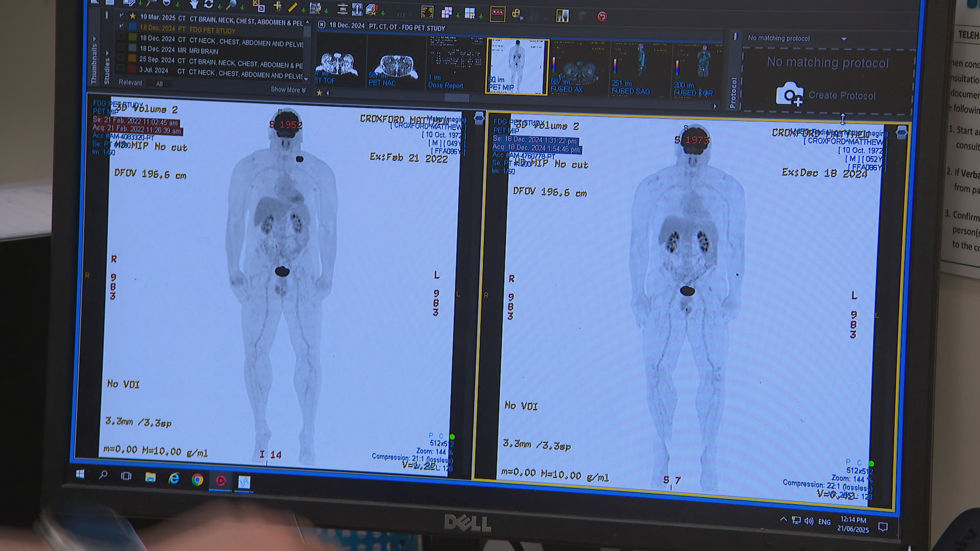
Task: Click the X-ray image toolbar icon
Action: [x=562, y=16]
